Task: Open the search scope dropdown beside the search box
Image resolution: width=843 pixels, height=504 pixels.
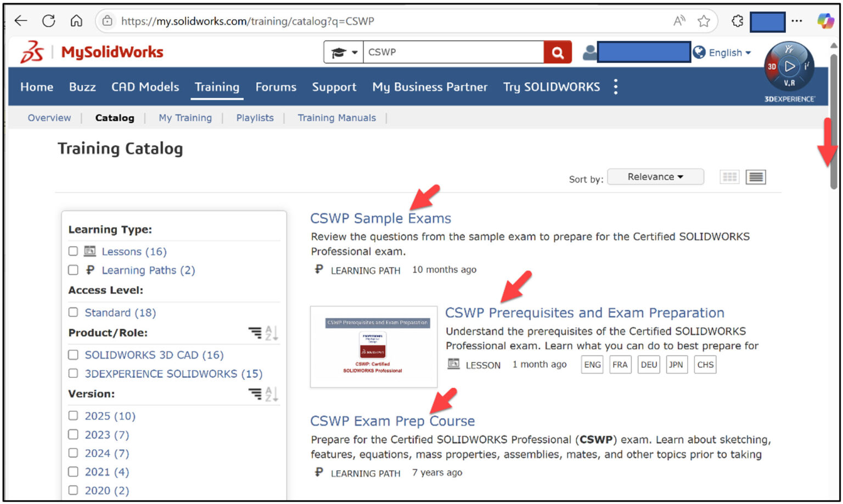Action: (x=343, y=52)
